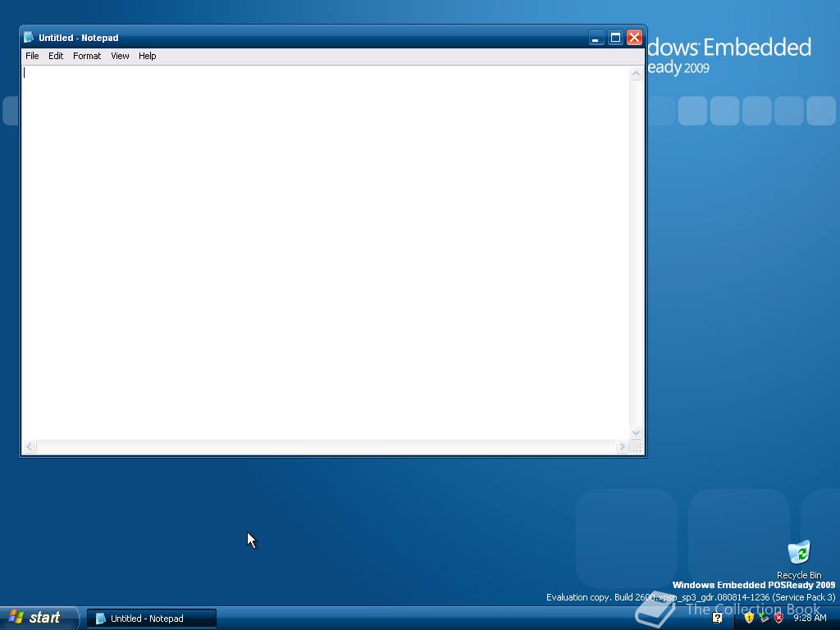The image size is (840, 630).
Task: Click the horizontal scrollbar right arrow
Action: (x=622, y=447)
